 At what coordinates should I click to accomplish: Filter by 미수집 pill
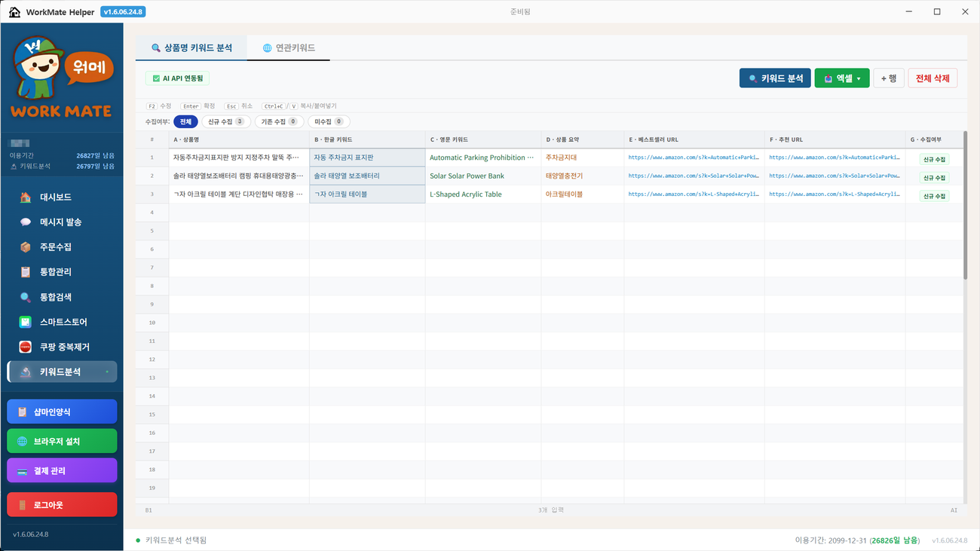tap(329, 121)
